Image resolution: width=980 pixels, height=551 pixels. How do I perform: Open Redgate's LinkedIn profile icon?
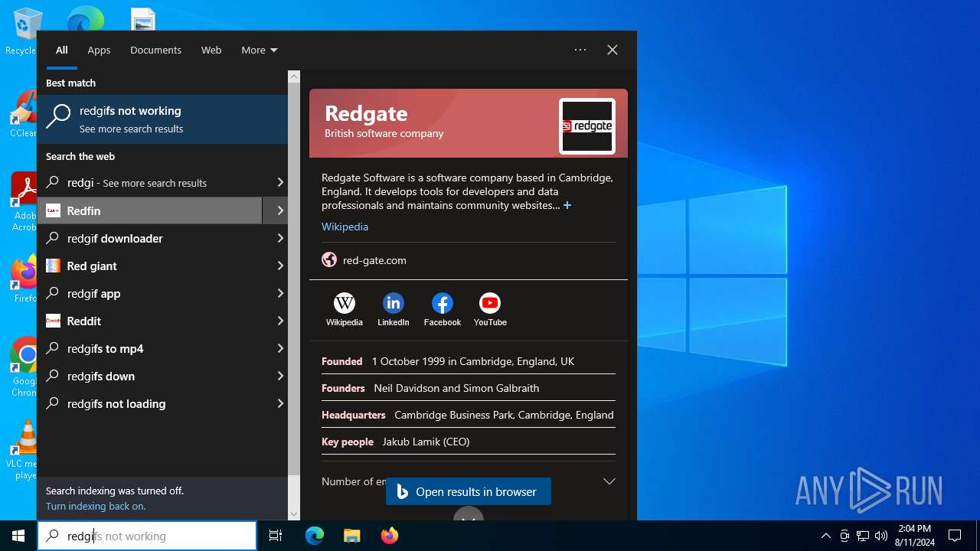click(x=393, y=304)
